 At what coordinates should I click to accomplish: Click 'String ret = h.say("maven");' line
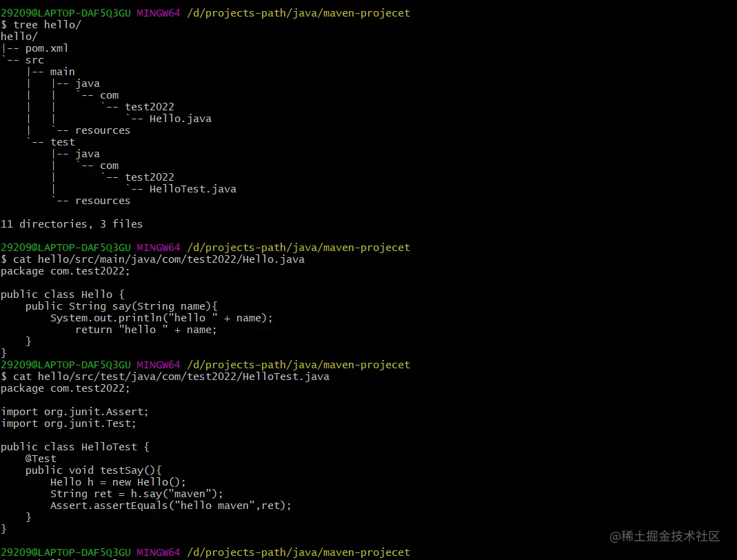point(137,494)
